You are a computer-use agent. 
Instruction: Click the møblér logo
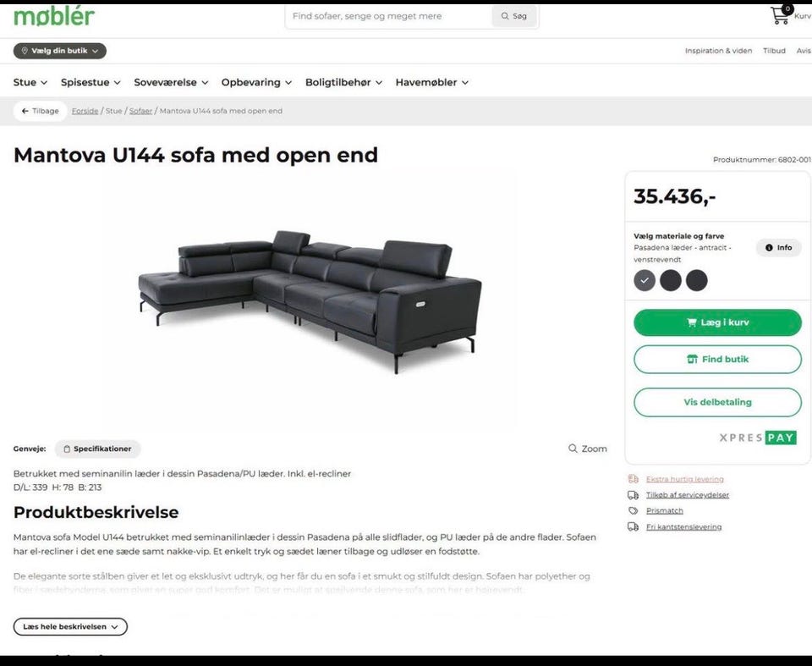coord(54,17)
